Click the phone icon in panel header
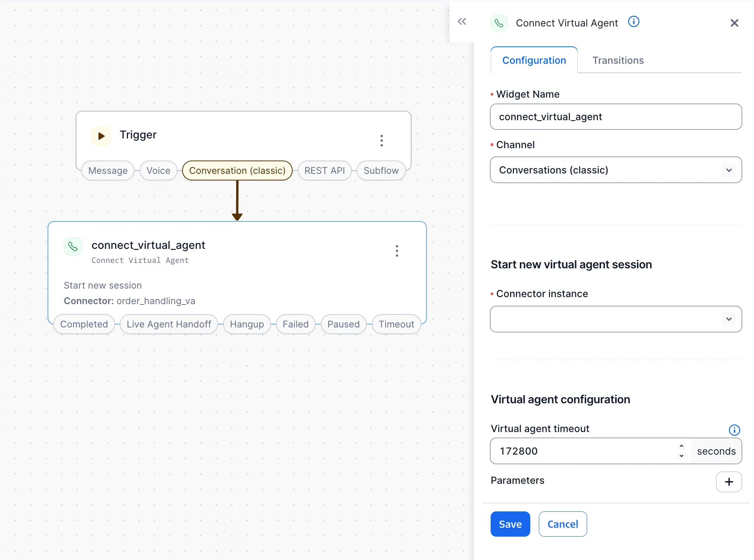Image resolution: width=754 pixels, height=560 pixels. [x=499, y=23]
